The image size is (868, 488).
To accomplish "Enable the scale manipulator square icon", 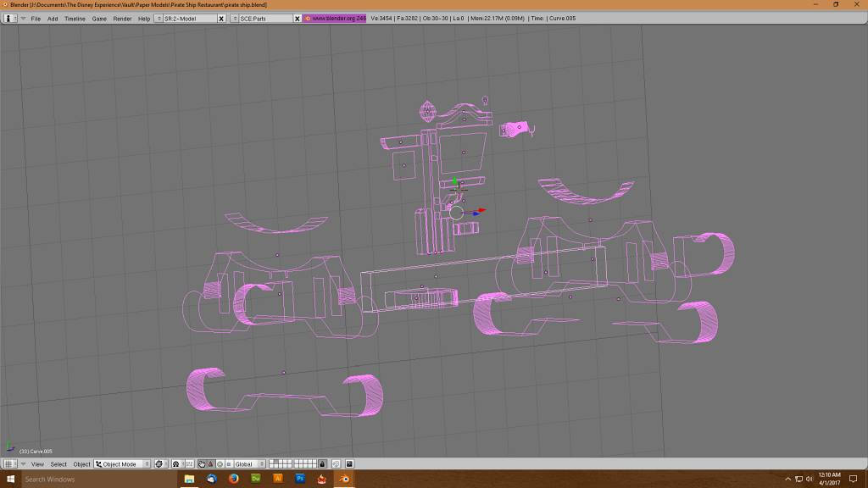I will coord(229,464).
